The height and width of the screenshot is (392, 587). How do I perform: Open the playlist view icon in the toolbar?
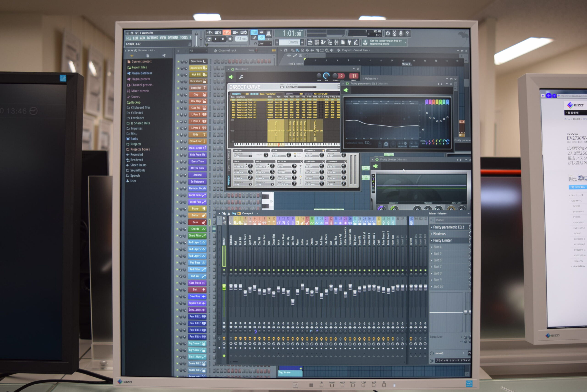pos(310,42)
